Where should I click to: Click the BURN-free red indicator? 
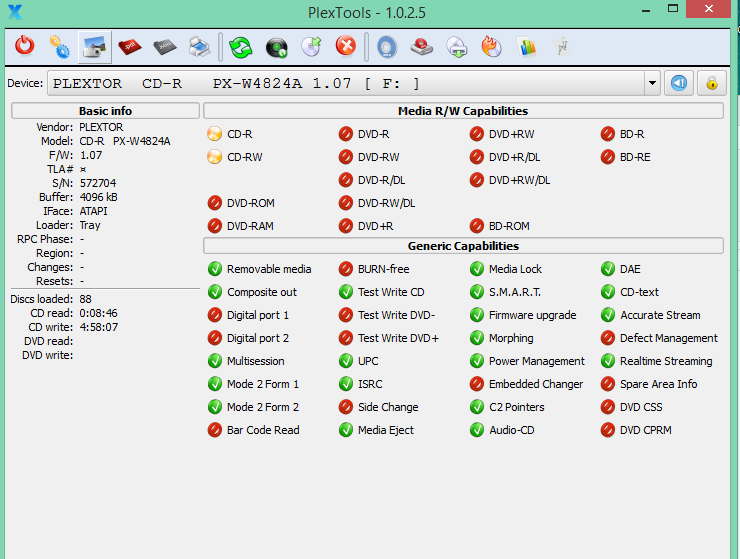pyautogui.click(x=346, y=269)
